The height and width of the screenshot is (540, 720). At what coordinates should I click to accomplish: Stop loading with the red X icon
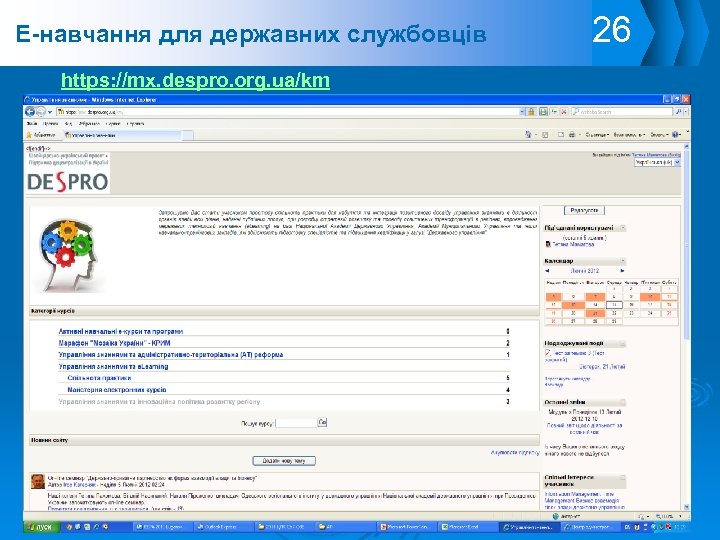(x=564, y=112)
